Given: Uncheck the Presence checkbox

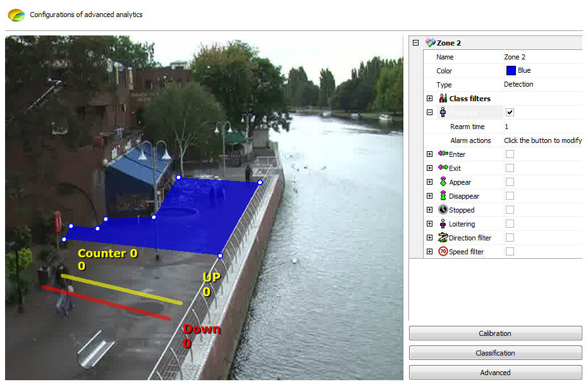Looking at the screenshot, I should click(510, 112).
